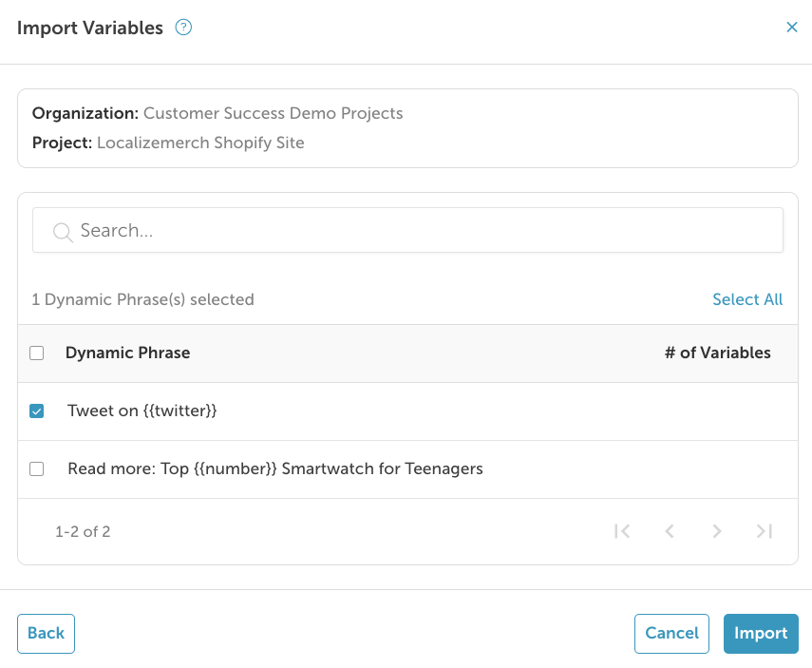Screen dimensions: 812x668
Task: Toggle the header select-all checkbox
Action: 37,353
